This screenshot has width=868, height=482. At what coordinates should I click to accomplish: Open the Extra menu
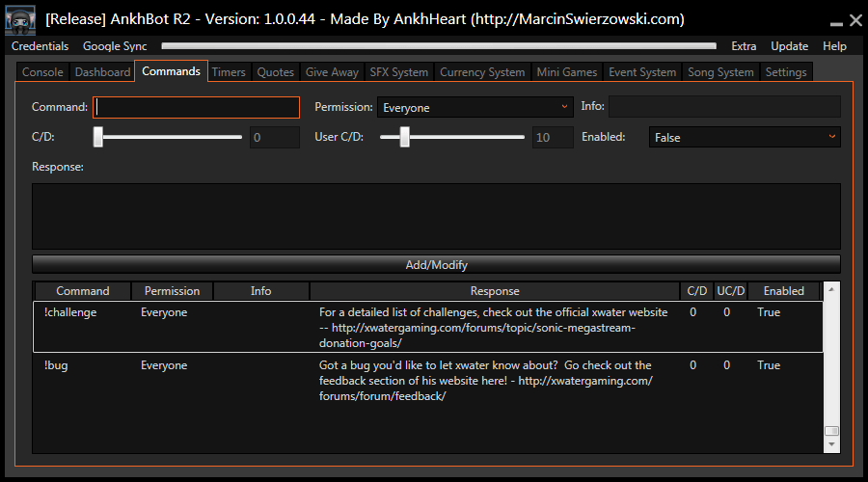point(744,46)
